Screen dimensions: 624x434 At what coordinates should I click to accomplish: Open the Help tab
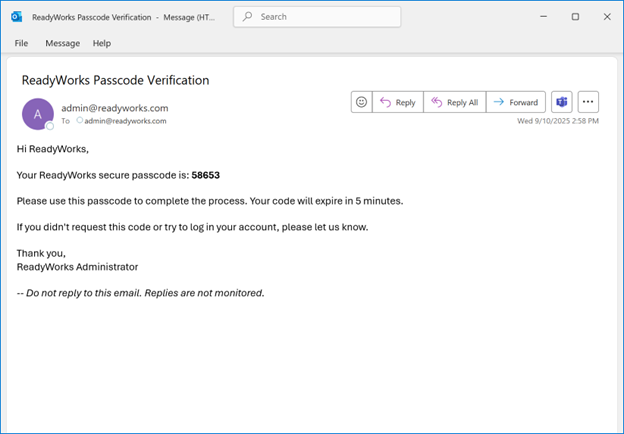101,43
